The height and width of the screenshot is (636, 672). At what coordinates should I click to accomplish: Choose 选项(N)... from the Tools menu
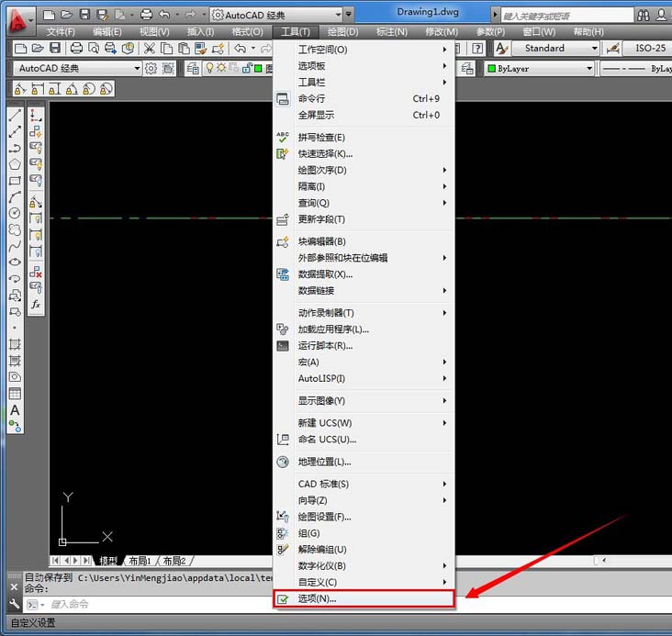click(x=364, y=598)
